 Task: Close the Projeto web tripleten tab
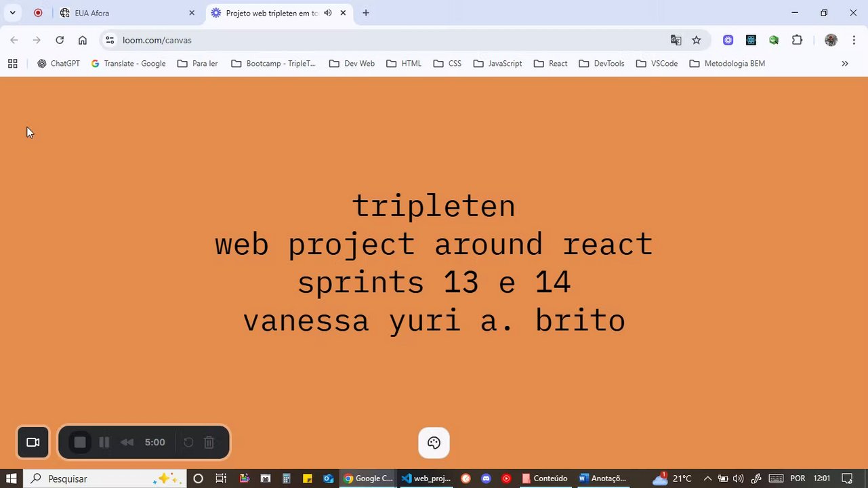click(x=343, y=13)
